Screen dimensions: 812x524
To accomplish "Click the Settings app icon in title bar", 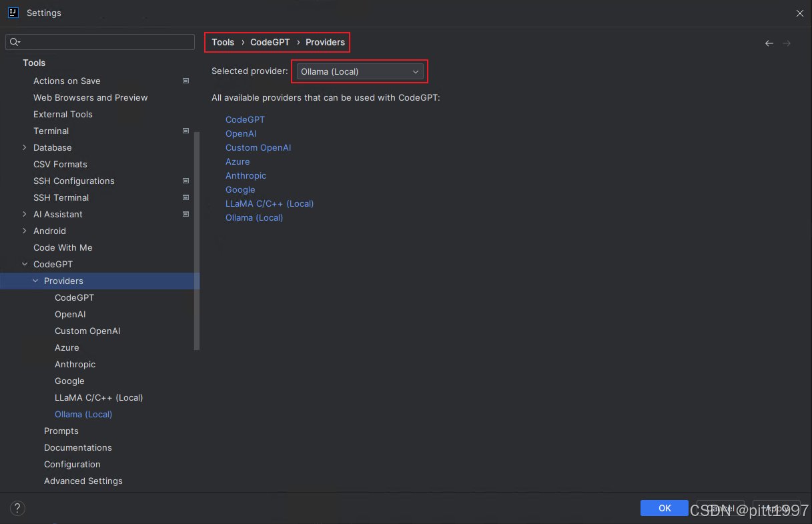I will pyautogui.click(x=13, y=13).
